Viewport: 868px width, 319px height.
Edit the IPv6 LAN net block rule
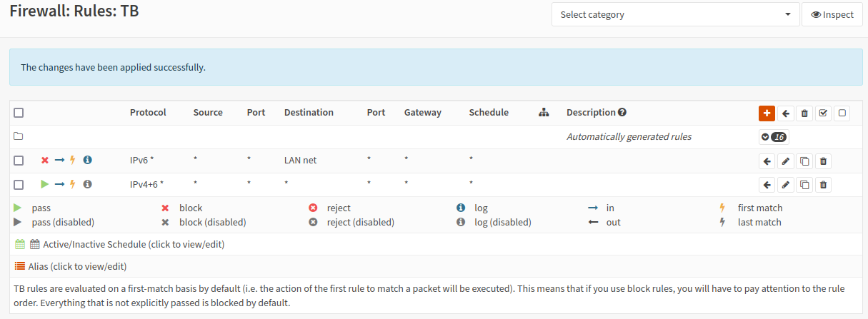pos(786,161)
